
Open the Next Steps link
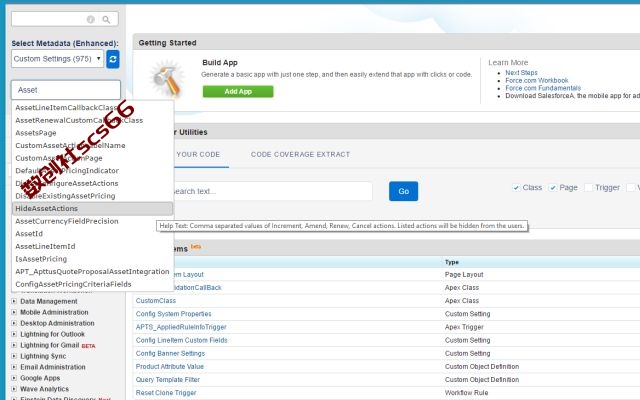521,73
